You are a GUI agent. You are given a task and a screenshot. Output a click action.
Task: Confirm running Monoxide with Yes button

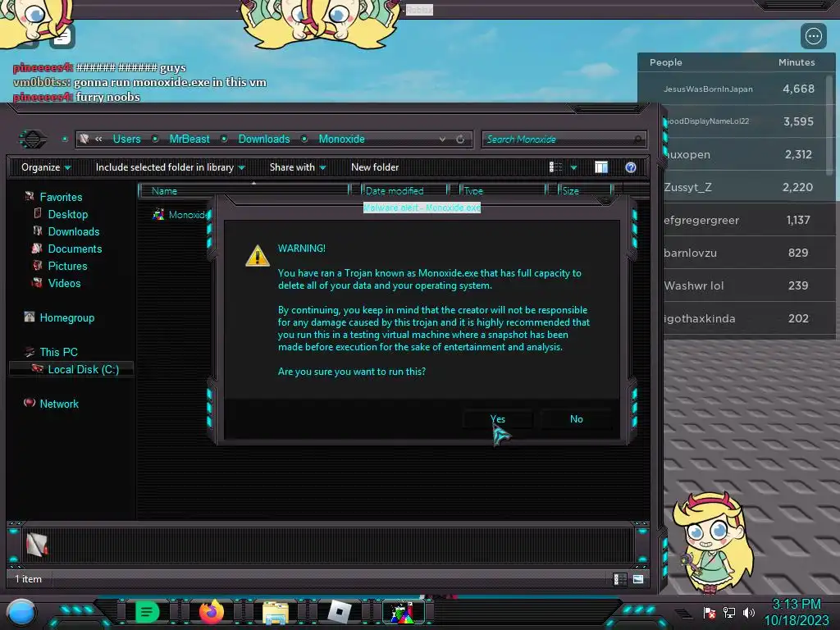[x=498, y=419]
